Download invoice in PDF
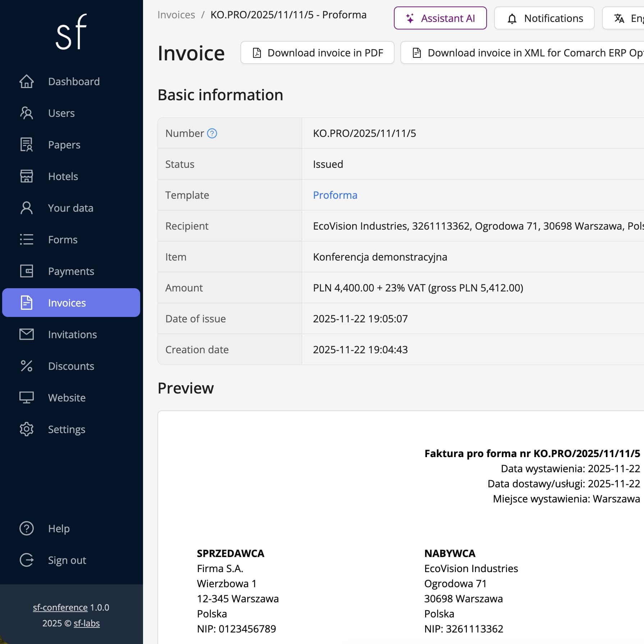 (317, 52)
